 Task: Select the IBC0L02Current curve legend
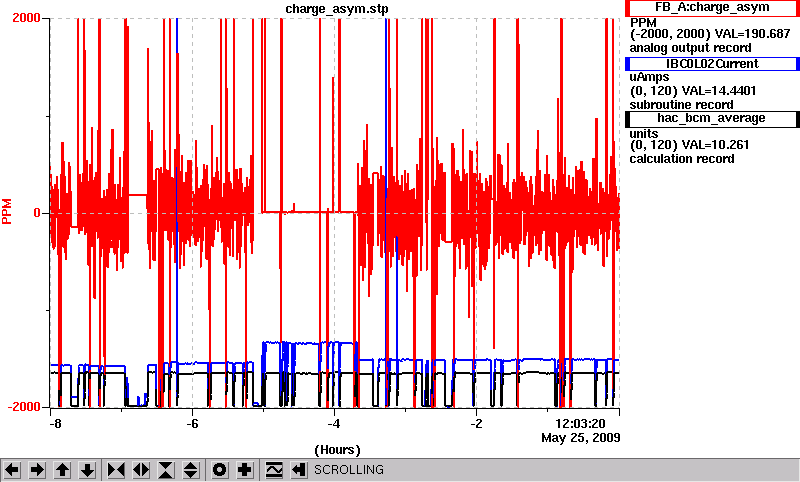click(712, 64)
